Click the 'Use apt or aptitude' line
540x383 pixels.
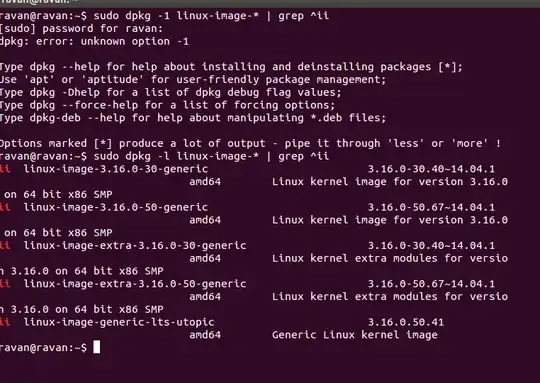coord(193,80)
